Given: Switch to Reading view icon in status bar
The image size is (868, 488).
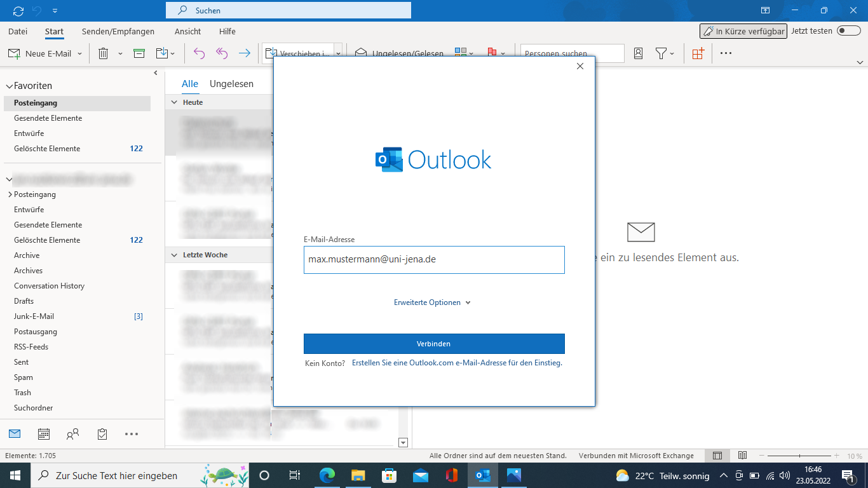Looking at the screenshot, I should pyautogui.click(x=742, y=456).
